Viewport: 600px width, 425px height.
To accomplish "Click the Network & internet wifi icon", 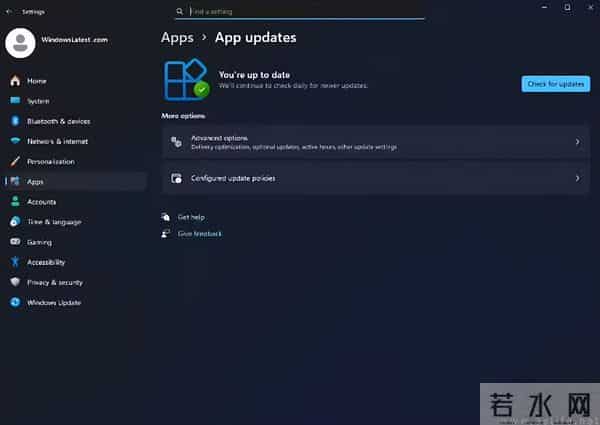I will (x=15, y=141).
